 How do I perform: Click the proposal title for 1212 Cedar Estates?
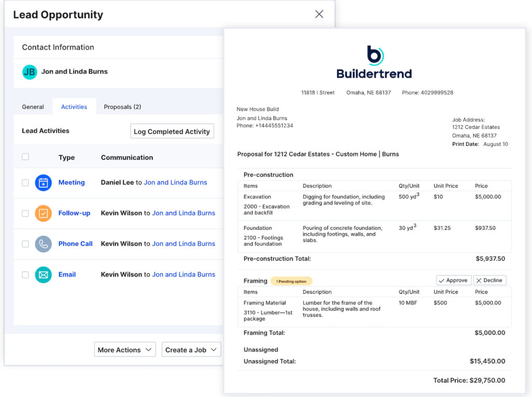tap(318, 154)
